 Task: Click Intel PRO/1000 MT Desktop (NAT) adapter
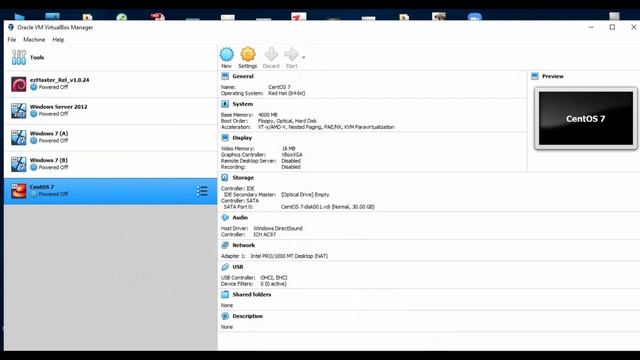[289, 256]
